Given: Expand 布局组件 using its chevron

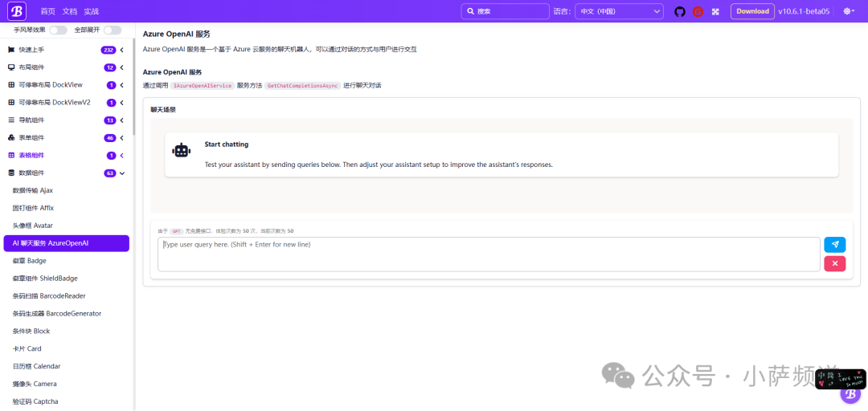Looking at the screenshot, I should pos(122,67).
